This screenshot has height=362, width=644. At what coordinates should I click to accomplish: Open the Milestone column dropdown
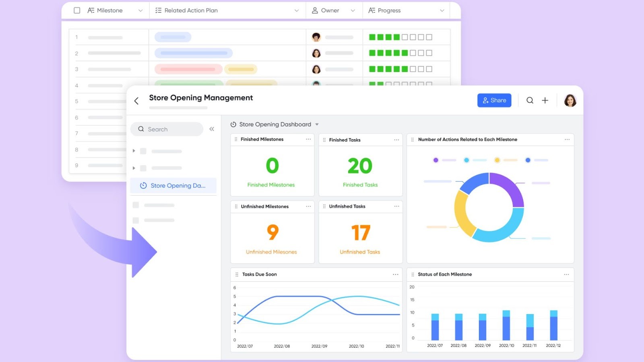coord(140,10)
